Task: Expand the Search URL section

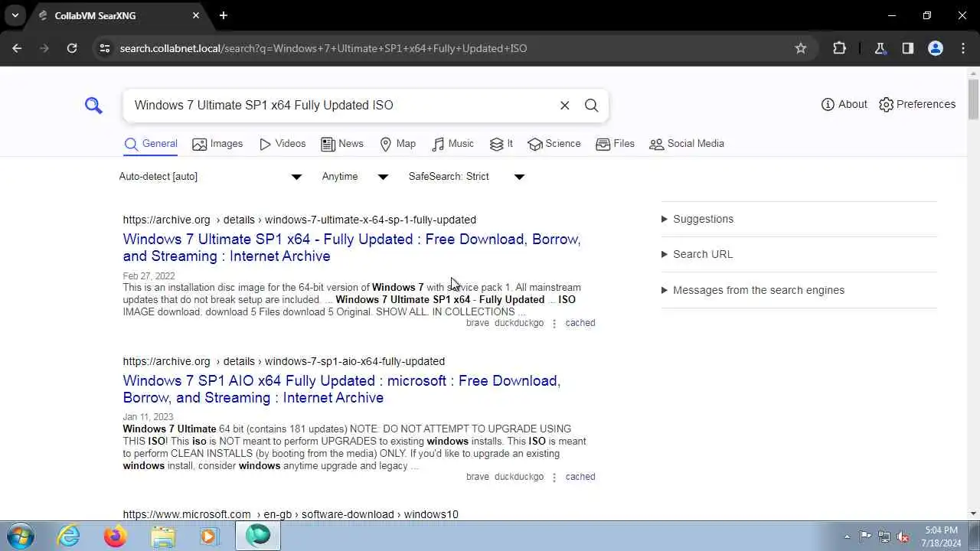Action: [697, 254]
